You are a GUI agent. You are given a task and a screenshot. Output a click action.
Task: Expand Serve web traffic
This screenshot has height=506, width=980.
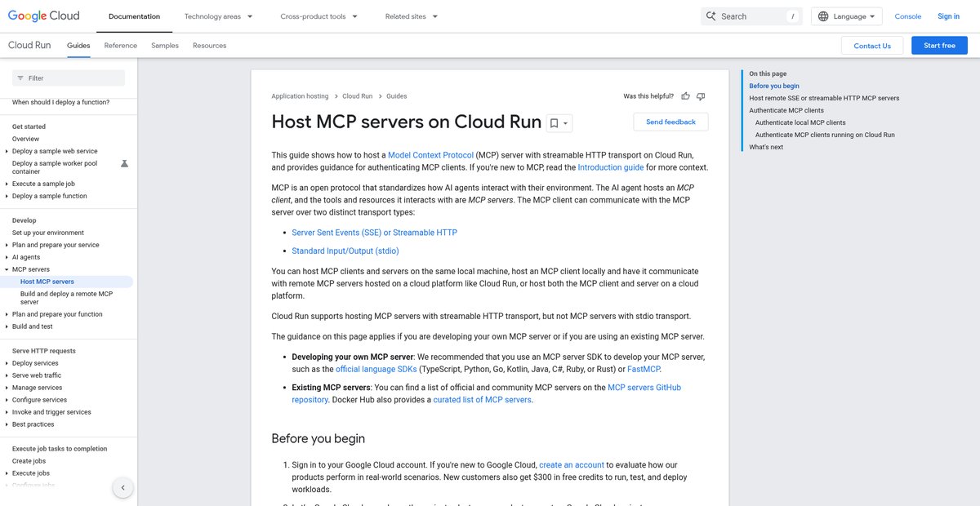tap(7, 375)
